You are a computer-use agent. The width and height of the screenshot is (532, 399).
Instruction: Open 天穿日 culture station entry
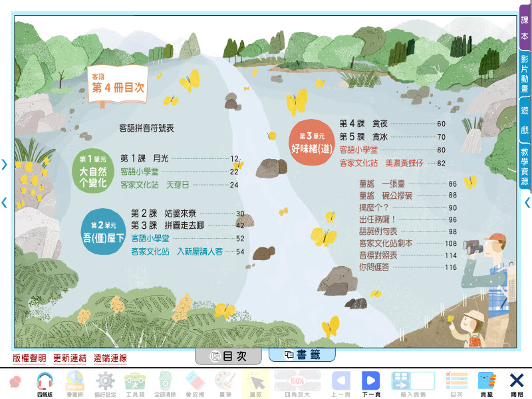tap(180, 185)
